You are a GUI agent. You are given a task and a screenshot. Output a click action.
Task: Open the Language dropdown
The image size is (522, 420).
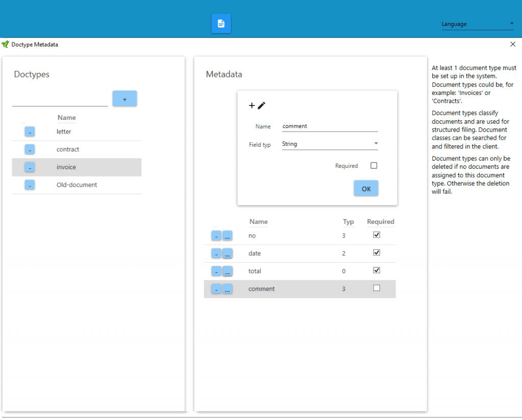477,24
